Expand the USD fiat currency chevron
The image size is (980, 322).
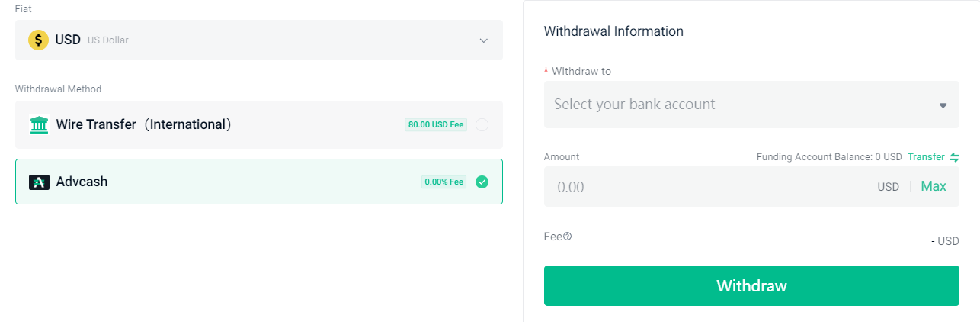[x=483, y=40]
